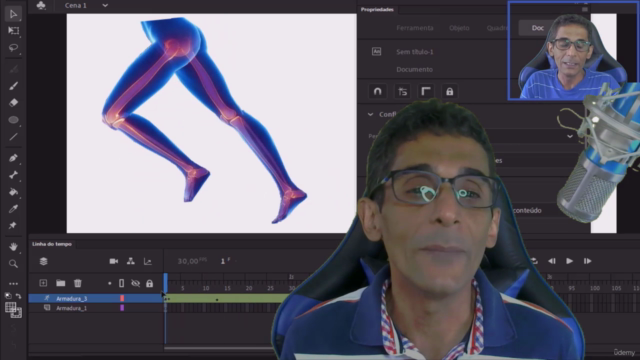Screen dimensions: 640x360
Task: Toggle hide all layers eye icon
Action: tap(136, 283)
